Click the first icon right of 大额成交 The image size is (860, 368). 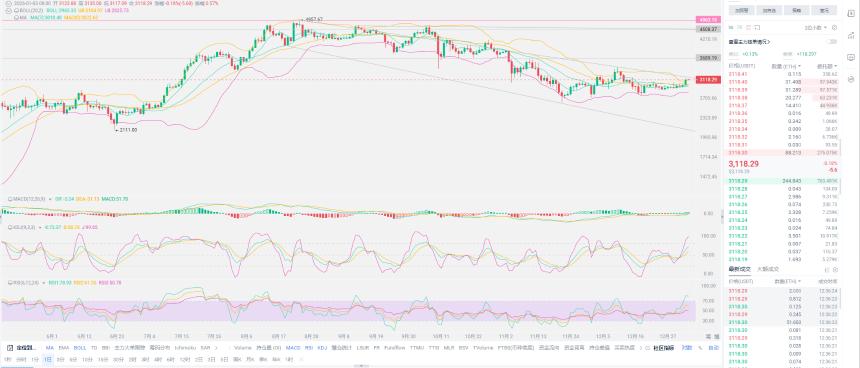click(828, 269)
